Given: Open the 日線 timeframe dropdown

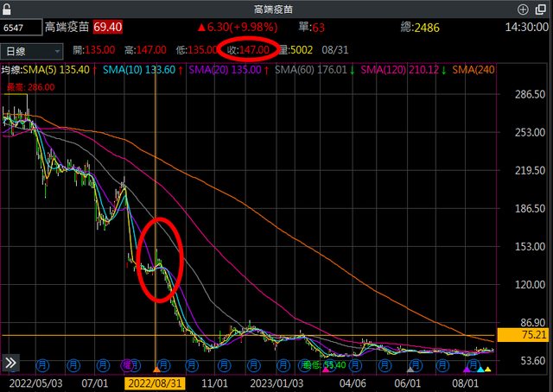Looking at the screenshot, I should [32, 49].
